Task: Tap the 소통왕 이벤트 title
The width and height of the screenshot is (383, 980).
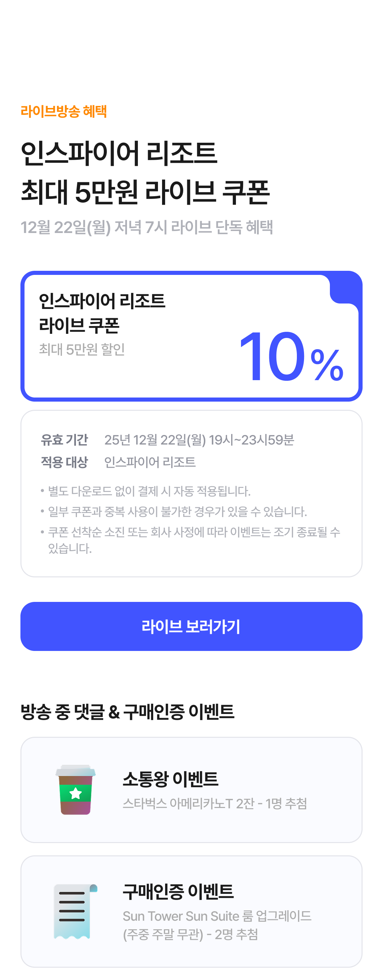Action: [170, 779]
